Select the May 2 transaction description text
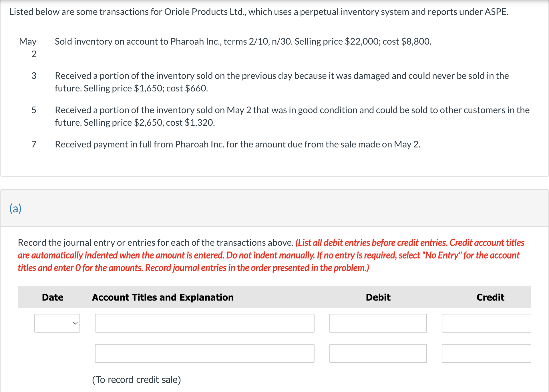Image resolution: width=549 pixels, height=392 pixels. click(243, 41)
